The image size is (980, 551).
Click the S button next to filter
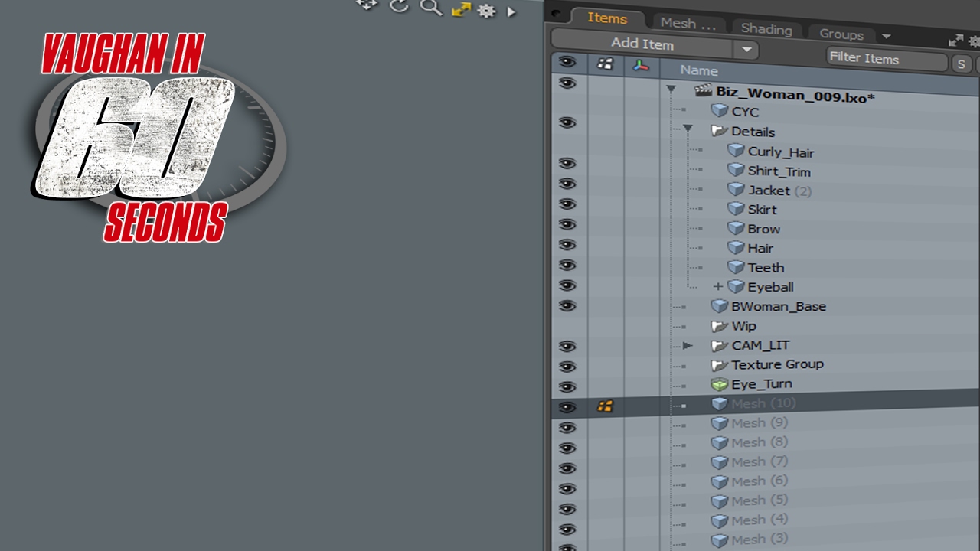[961, 64]
